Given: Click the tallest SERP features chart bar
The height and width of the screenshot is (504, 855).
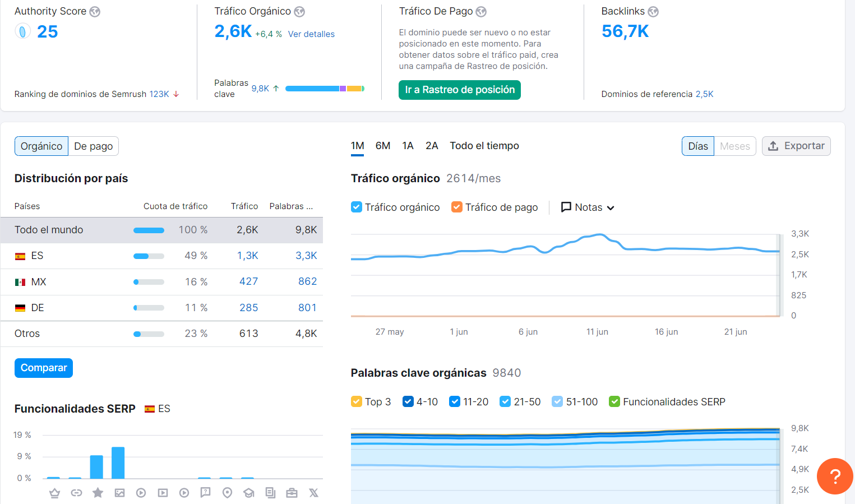Looking at the screenshot, I should point(118,463).
